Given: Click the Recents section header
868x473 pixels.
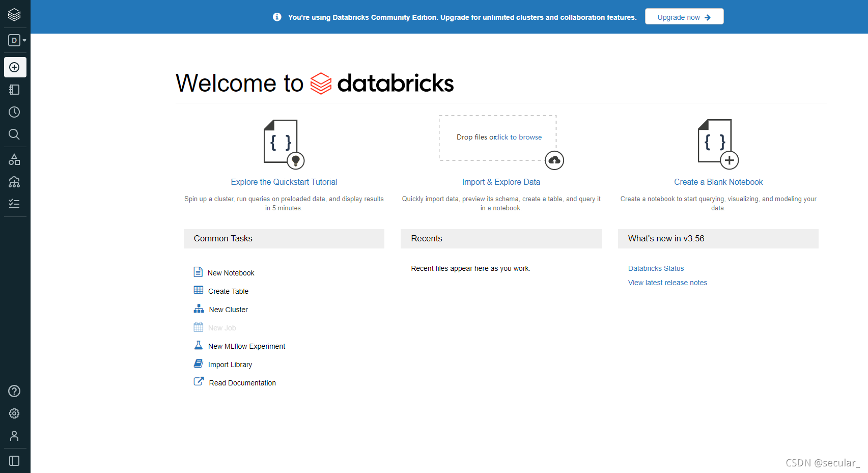Looking at the screenshot, I should pos(501,239).
